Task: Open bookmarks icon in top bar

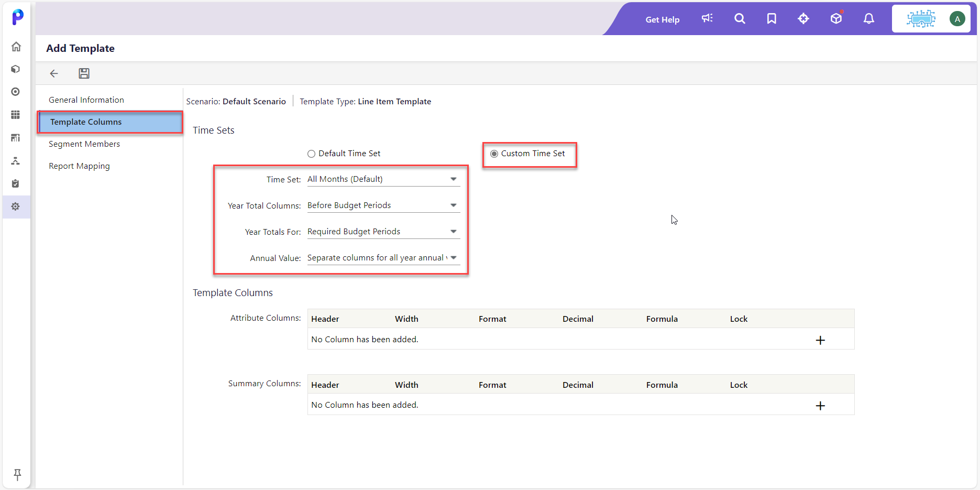Action: [x=772, y=18]
